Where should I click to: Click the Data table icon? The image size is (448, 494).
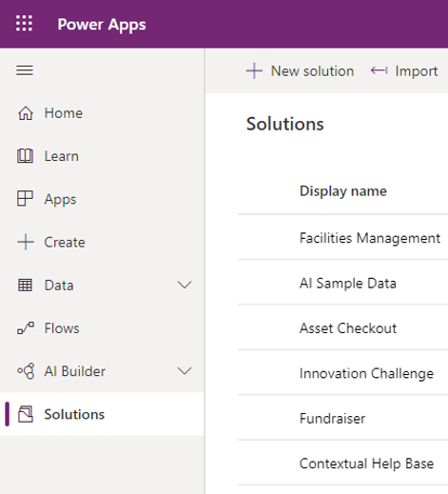[x=25, y=286]
